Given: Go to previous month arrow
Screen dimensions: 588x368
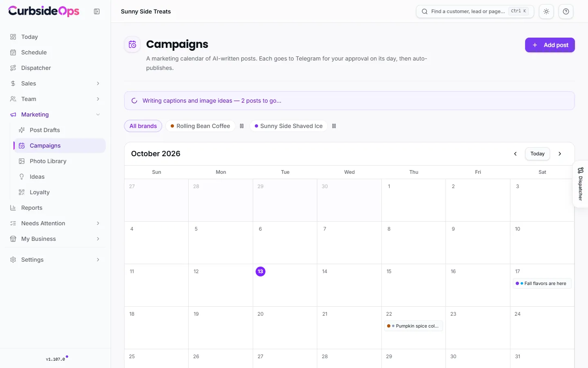Looking at the screenshot, I should pos(515,154).
